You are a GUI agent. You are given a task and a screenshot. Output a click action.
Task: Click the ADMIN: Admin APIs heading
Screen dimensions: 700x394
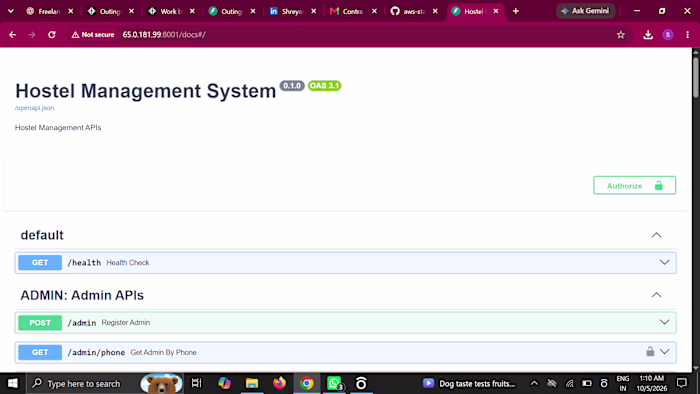point(82,295)
